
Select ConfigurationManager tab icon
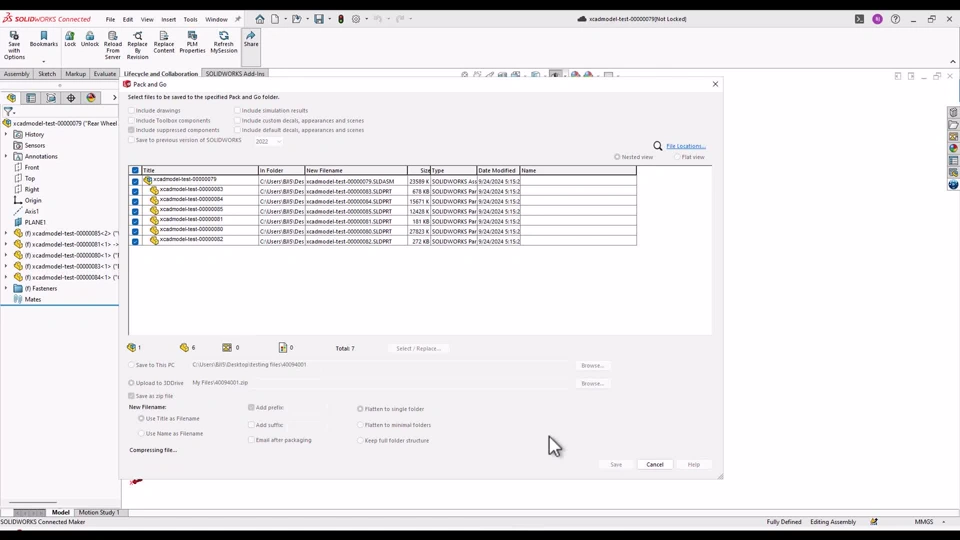pos(51,98)
